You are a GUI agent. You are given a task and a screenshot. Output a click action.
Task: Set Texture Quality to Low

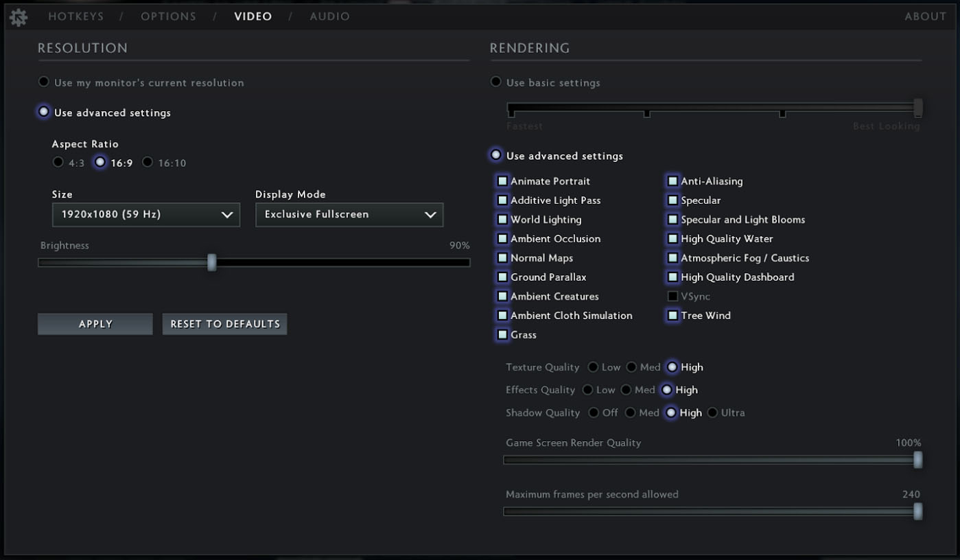[x=594, y=367]
